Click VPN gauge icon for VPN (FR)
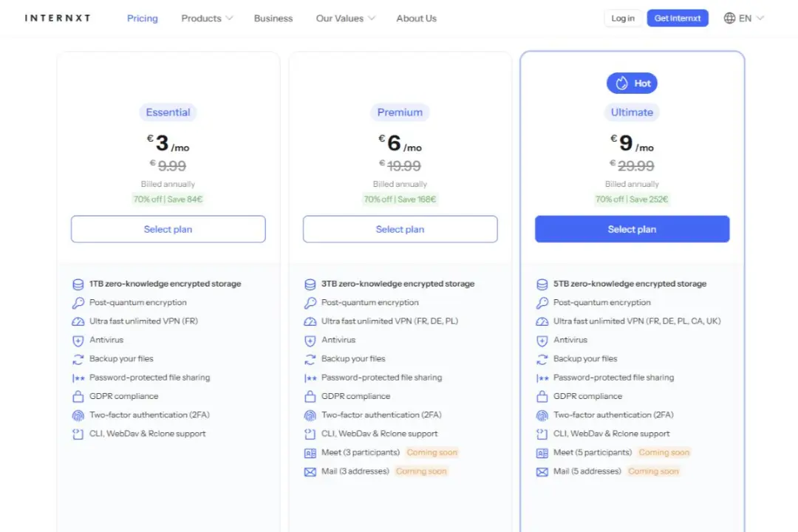Screen dimensions: 798x532 78,321
